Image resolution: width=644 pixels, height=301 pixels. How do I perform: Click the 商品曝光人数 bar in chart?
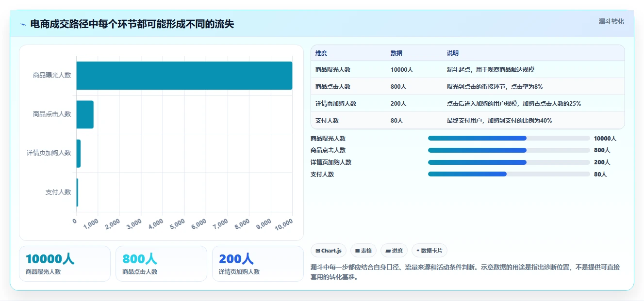184,76
